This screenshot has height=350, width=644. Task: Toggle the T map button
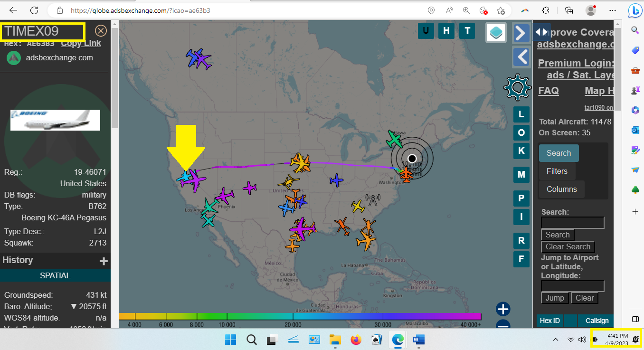tap(467, 31)
